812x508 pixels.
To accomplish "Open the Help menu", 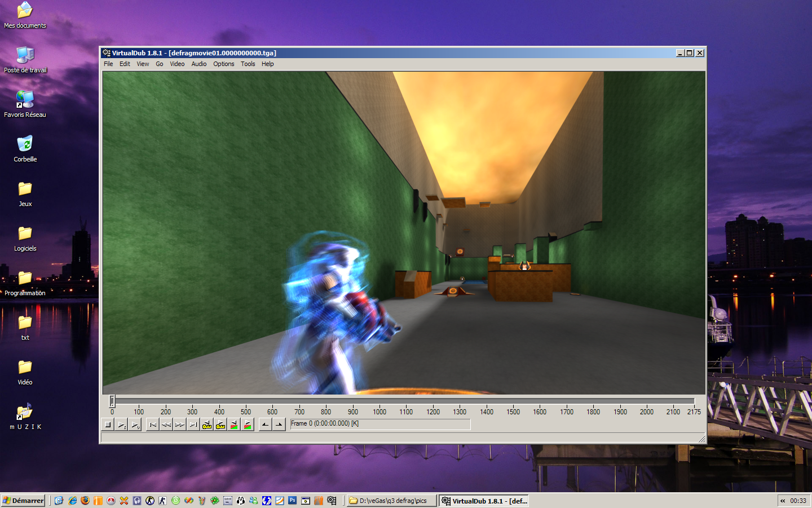I will click(267, 64).
